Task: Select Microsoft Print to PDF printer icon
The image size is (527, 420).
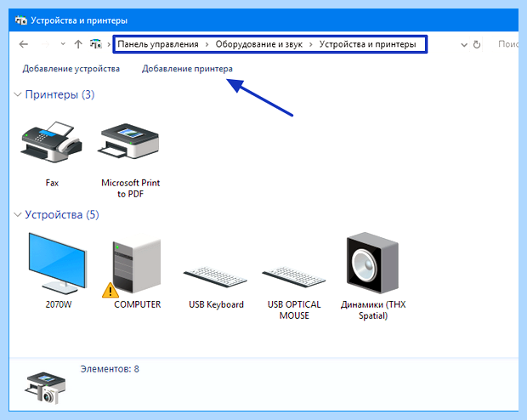Action: [x=129, y=141]
